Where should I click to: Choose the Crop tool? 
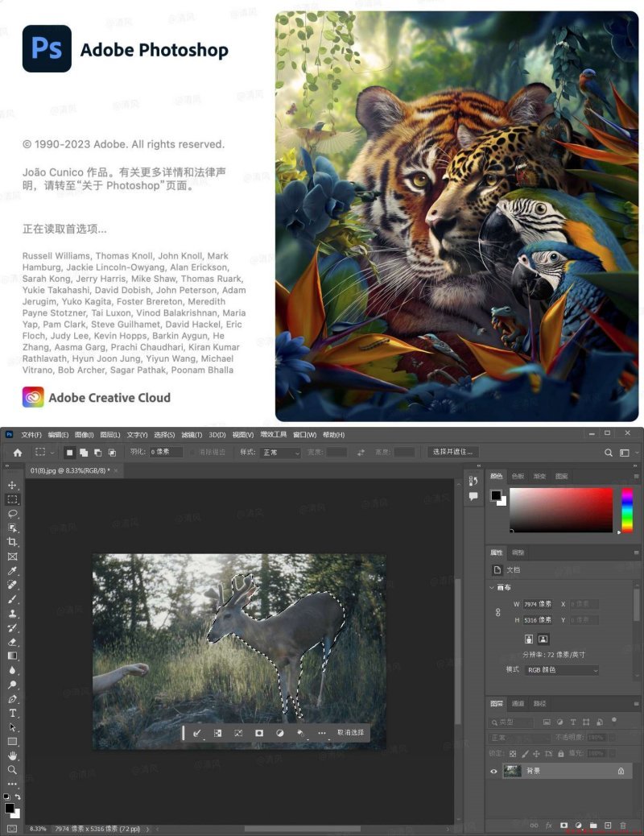click(13, 542)
